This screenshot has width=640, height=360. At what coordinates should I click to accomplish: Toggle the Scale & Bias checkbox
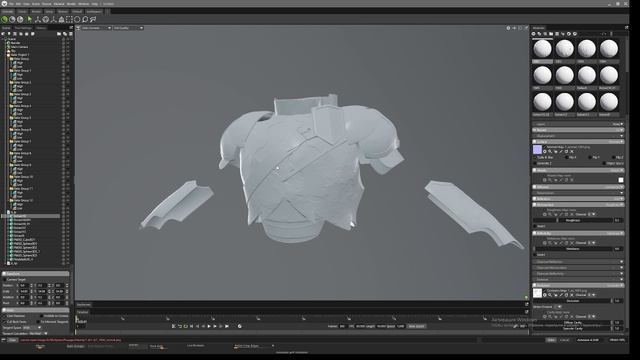pyautogui.click(x=535, y=157)
